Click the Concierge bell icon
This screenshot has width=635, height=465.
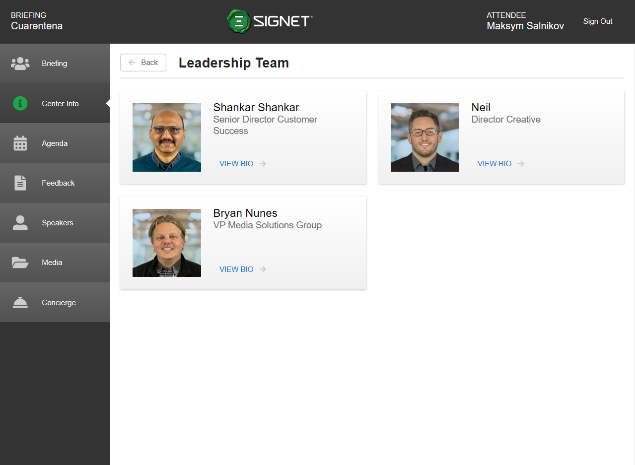20,302
